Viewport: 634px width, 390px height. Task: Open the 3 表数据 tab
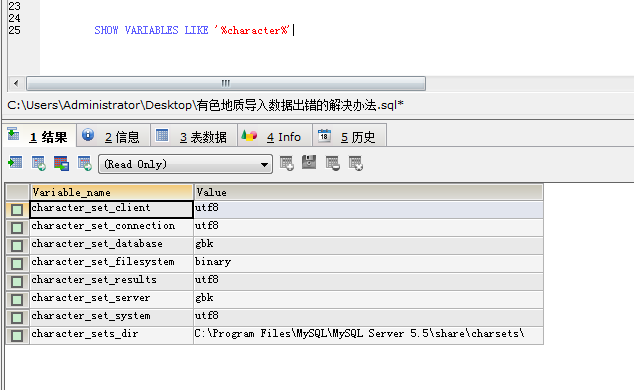point(194,136)
